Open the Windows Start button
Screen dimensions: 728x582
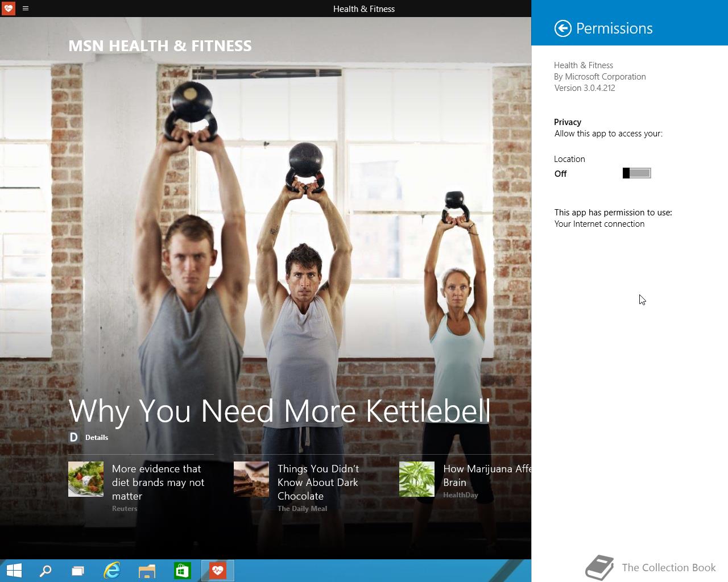pos(14,571)
